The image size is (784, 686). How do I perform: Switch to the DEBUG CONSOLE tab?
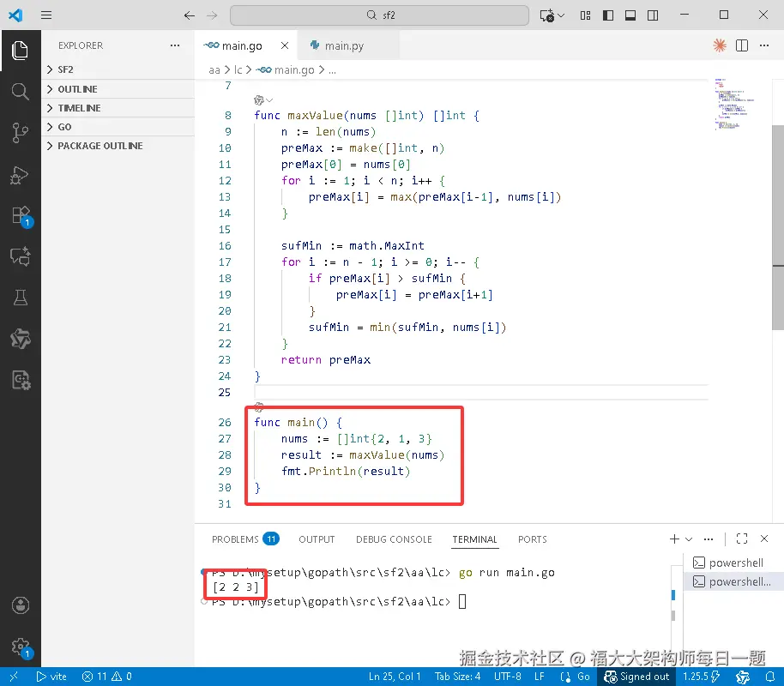[x=394, y=539]
